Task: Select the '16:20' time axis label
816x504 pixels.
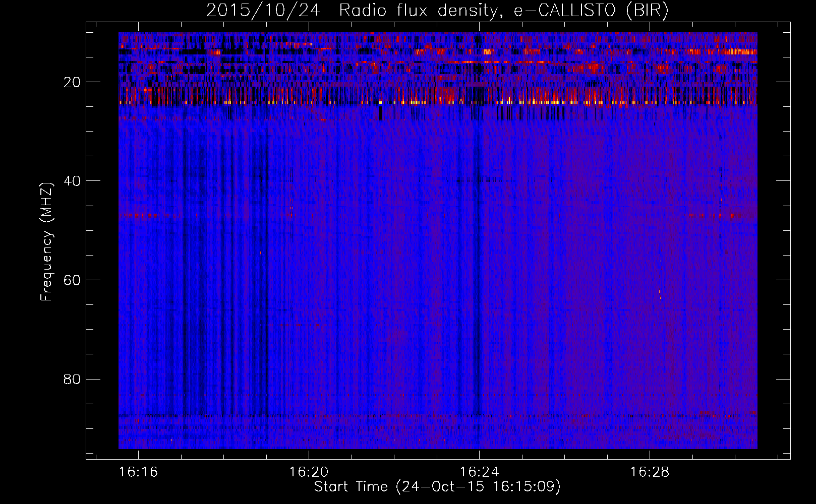Action: click(x=309, y=472)
